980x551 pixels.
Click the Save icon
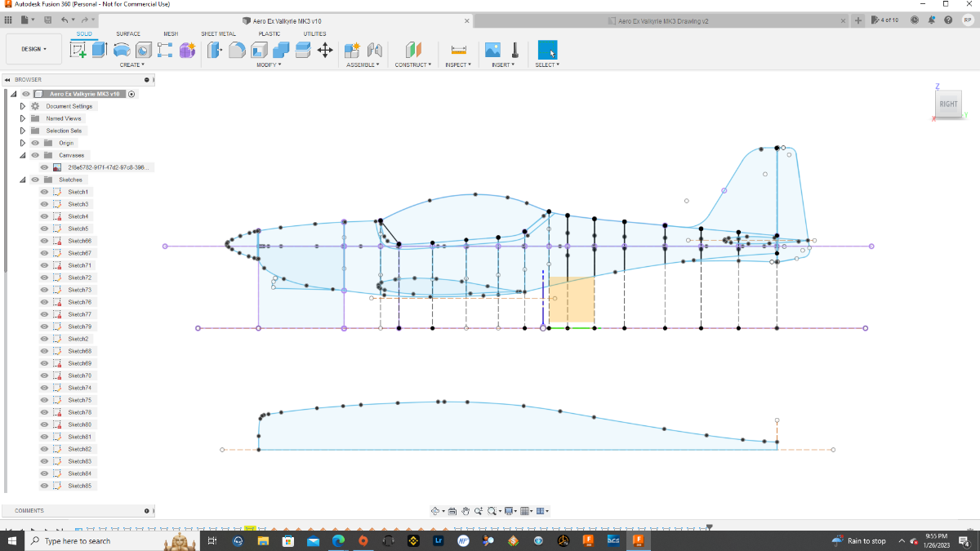[48, 20]
